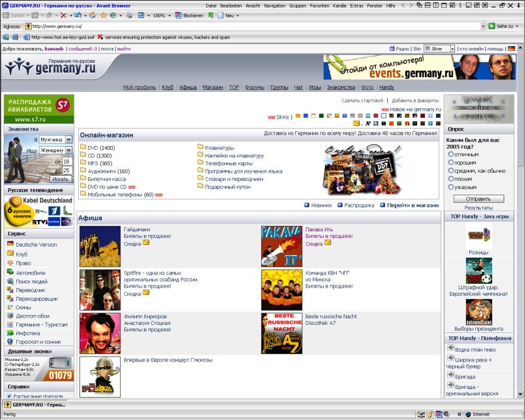525x420 pixels.
Task: Click the German flag language icon
Action: (x=511, y=49)
